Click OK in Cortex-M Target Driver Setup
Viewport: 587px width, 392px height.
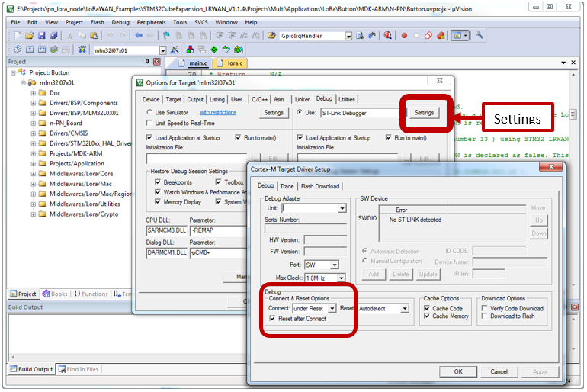[458, 371]
